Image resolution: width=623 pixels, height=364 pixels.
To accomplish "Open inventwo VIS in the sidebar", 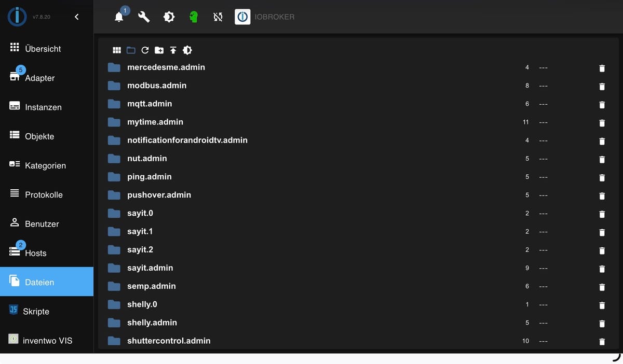I will (47, 341).
